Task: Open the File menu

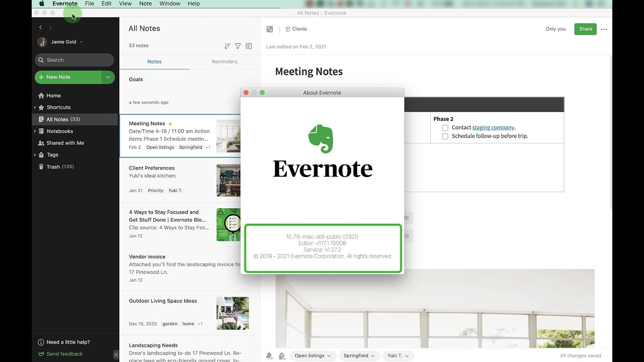Action: click(x=90, y=4)
